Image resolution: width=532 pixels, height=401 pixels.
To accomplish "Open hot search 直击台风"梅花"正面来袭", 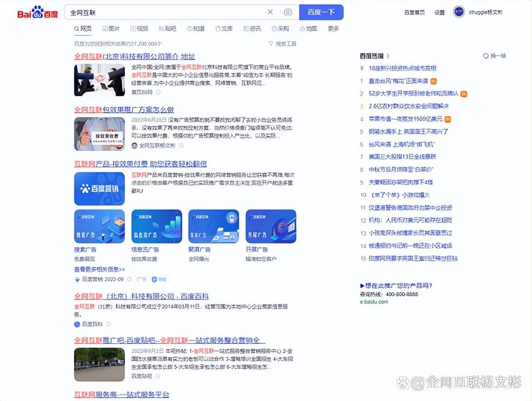I will point(398,81).
